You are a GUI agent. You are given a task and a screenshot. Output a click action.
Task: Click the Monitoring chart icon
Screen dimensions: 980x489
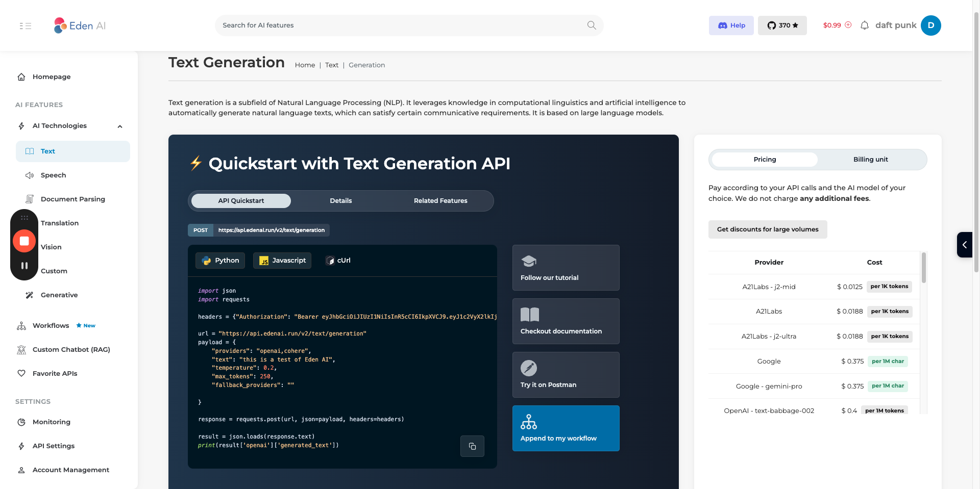click(x=21, y=422)
